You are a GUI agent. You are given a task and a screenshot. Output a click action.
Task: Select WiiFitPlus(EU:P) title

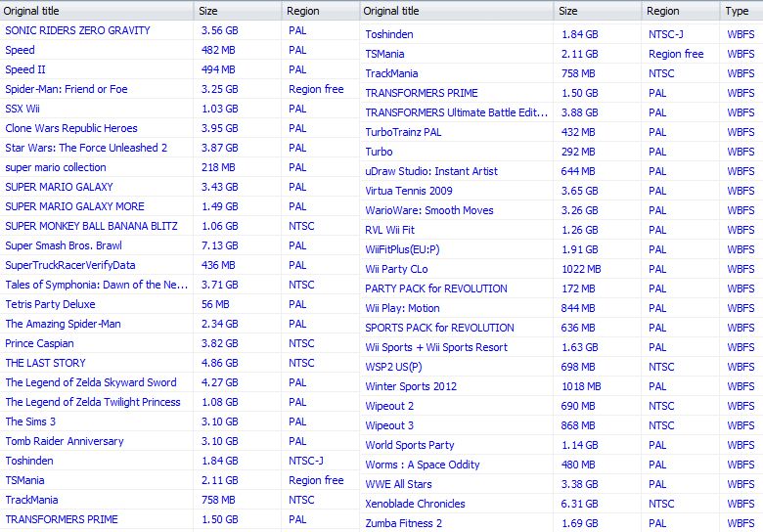click(x=402, y=249)
